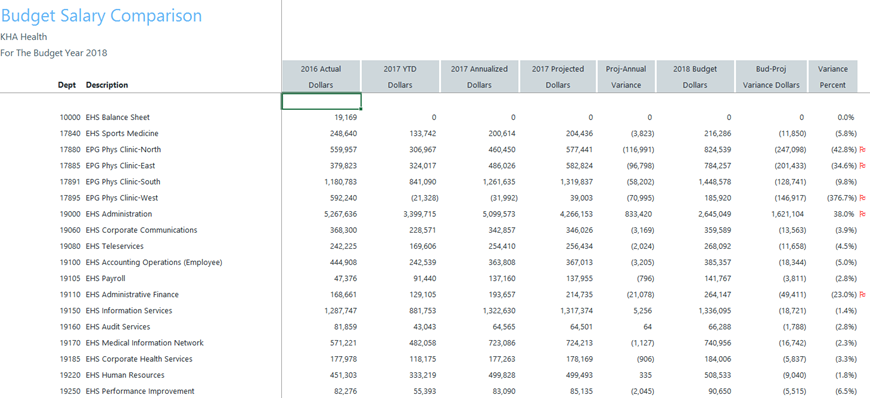Click the red flag beside EPG Phys Clinic-East
The width and height of the screenshot is (870, 398).
(862, 166)
